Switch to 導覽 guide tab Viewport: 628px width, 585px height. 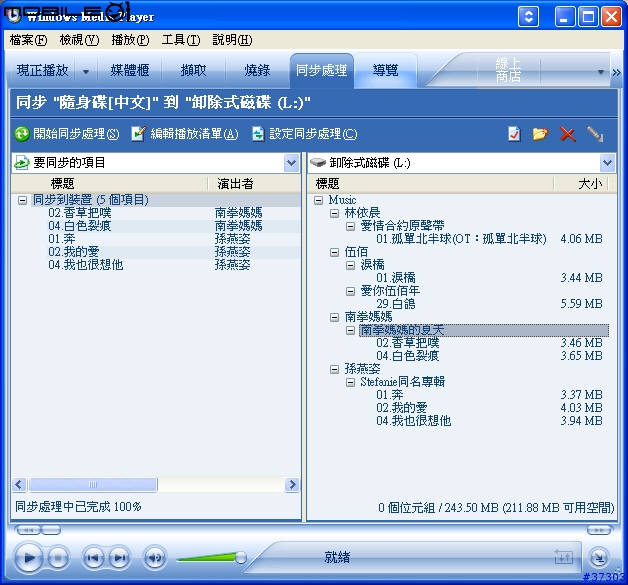point(385,71)
